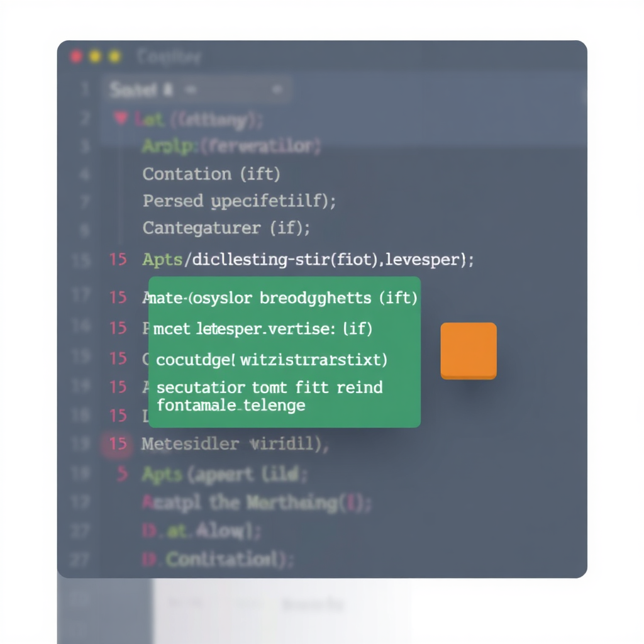Click the orange square swatch
Screen dimensions: 644x644
pyautogui.click(x=469, y=350)
